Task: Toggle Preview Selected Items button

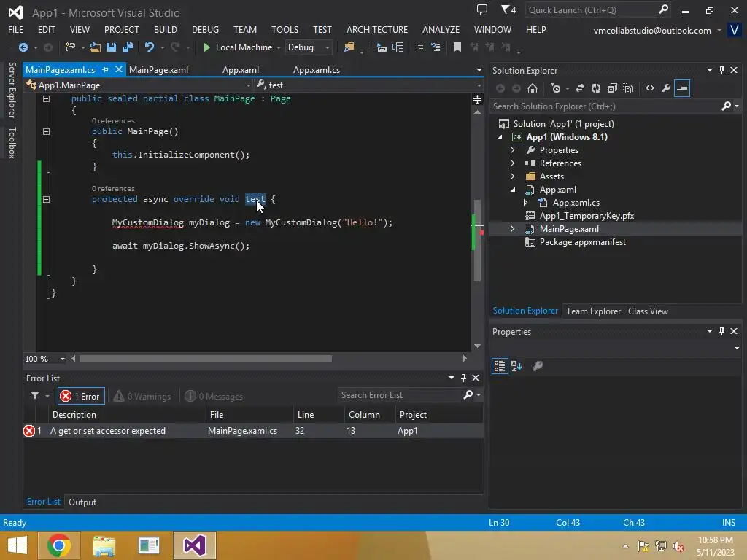Action: 682,88
